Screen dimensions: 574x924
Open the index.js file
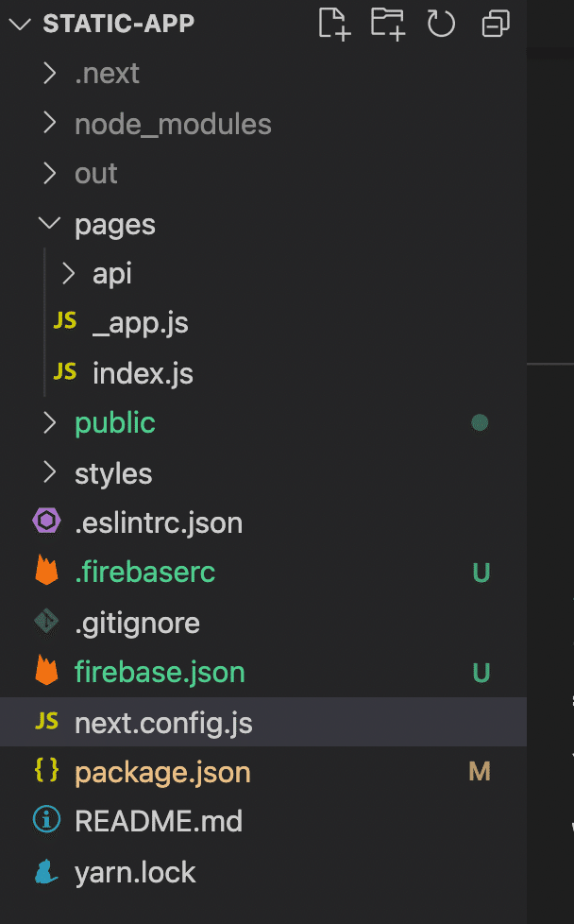[x=143, y=372]
